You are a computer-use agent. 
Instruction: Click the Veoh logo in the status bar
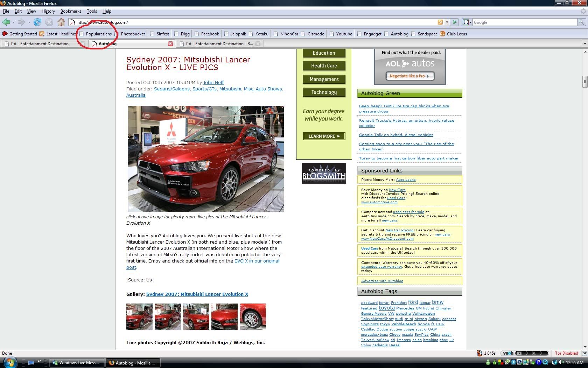[x=508, y=353]
